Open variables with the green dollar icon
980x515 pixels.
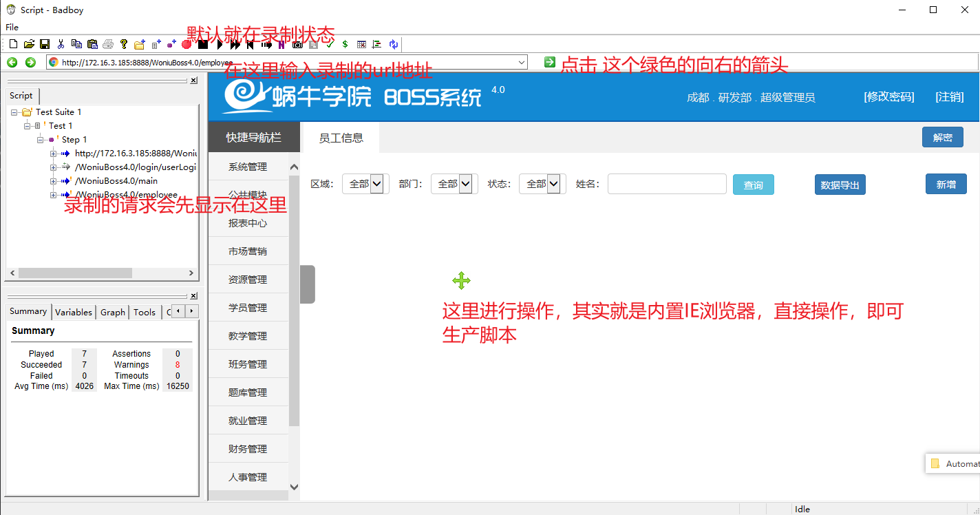[345, 44]
